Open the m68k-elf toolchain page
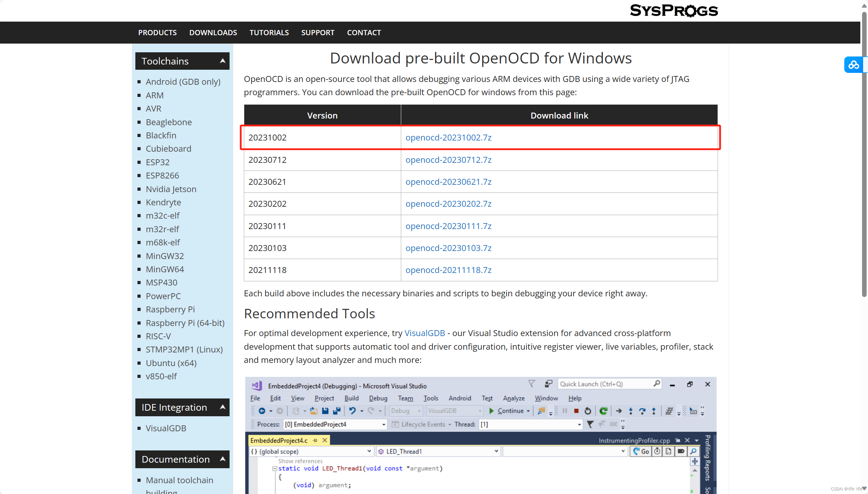Screen dimensions: 868x494 (163, 242)
